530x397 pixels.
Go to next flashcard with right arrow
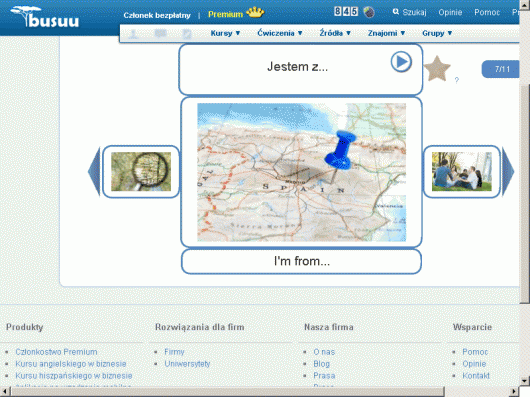pos(508,172)
